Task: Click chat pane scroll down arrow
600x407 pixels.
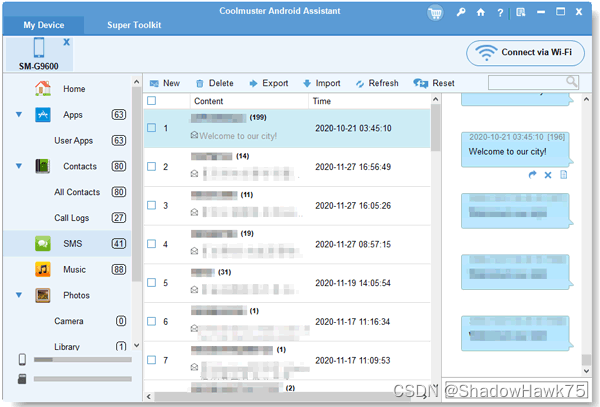Action: tap(586, 370)
